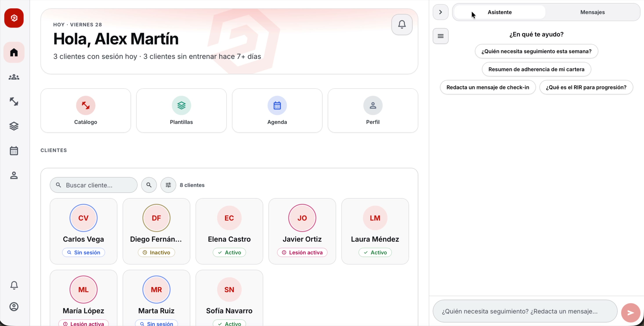Collapse the assistant panel with chevron
This screenshot has width=644, height=326.
[441, 12]
